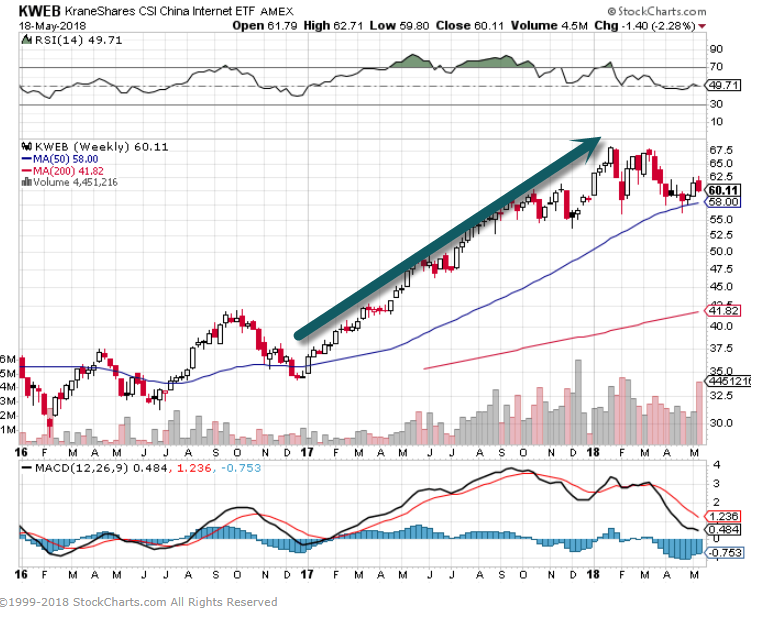
Task: Click year 17 on the price chart time axis
Action: (307, 453)
